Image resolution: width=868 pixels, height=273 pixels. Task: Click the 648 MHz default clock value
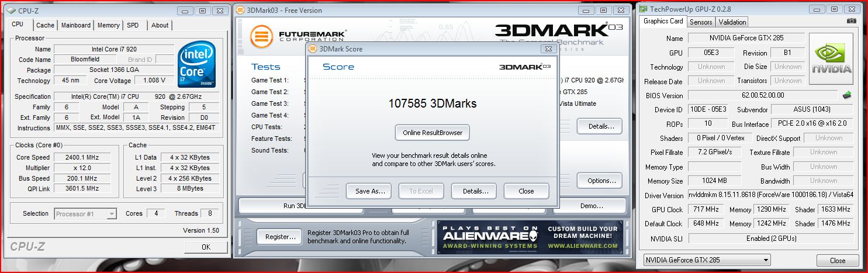tap(706, 223)
